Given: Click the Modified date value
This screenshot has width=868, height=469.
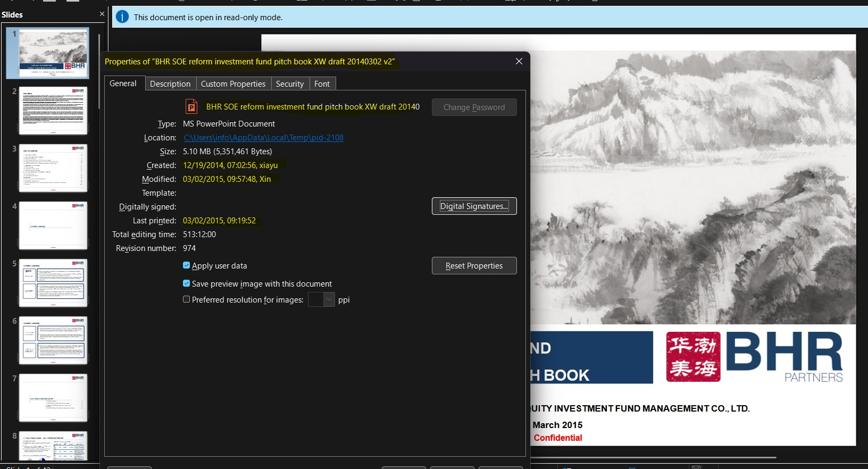Looking at the screenshot, I should click(227, 179).
